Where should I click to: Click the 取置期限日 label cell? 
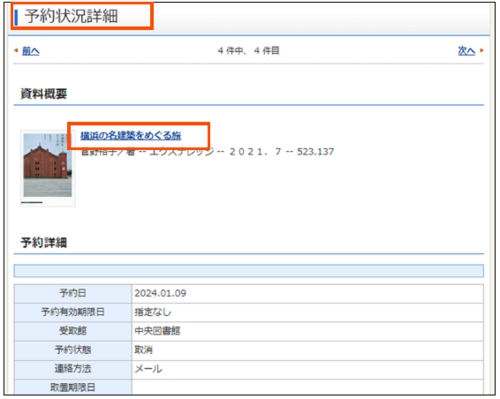tap(73, 387)
